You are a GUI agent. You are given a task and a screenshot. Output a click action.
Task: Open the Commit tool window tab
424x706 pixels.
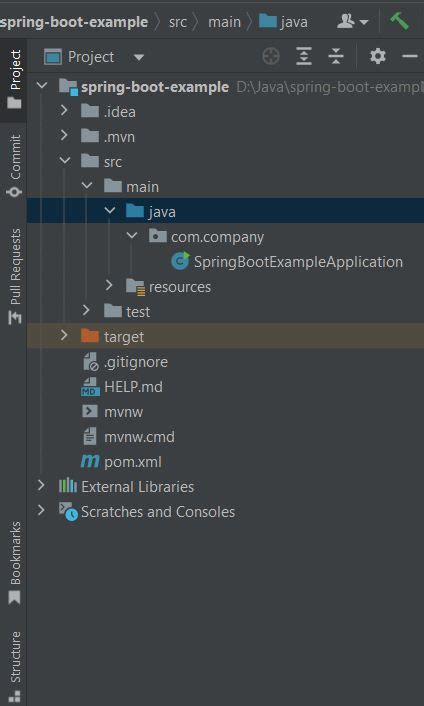[x=14, y=166]
